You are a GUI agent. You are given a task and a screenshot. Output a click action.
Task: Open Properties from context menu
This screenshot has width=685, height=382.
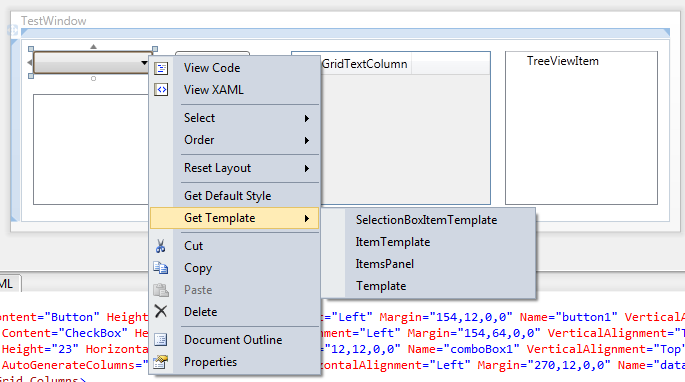pyautogui.click(x=235, y=362)
